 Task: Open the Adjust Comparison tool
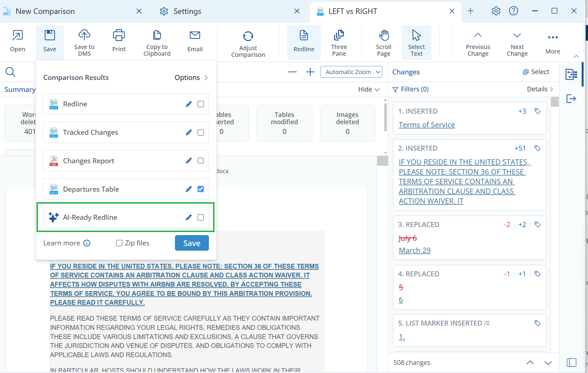248,42
